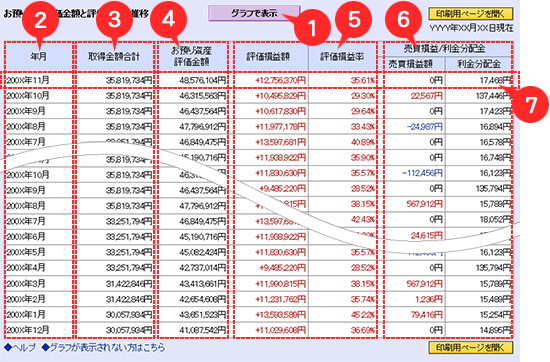Screen dimensions: 550x362
Task: Open the top 印刷用ページを開く button
Action: pyautogui.click(x=471, y=14)
